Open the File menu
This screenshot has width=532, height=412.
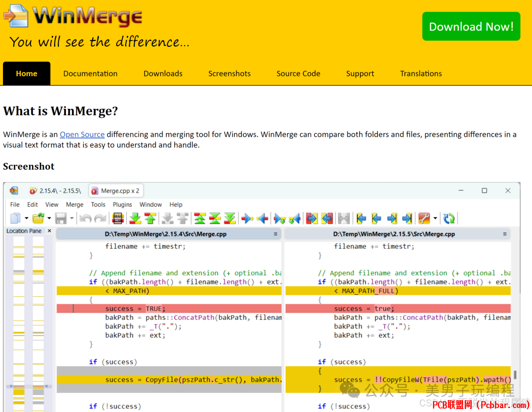pyautogui.click(x=15, y=204)
